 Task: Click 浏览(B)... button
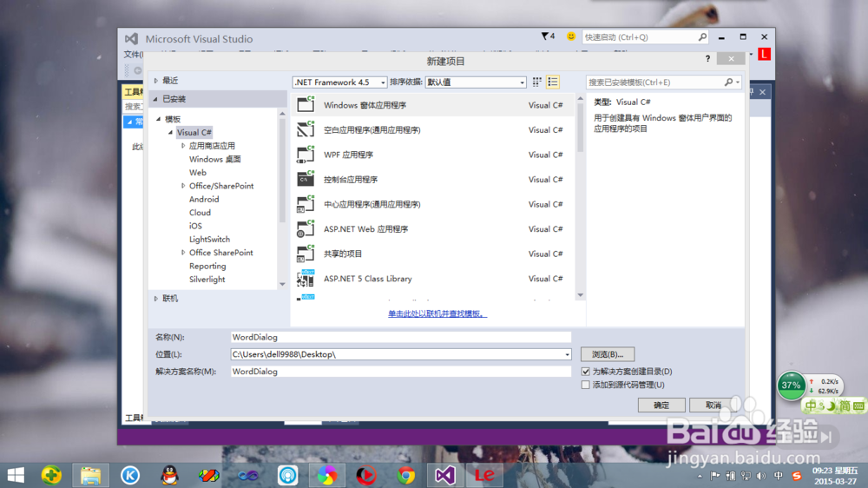click(x=608, y=354)
